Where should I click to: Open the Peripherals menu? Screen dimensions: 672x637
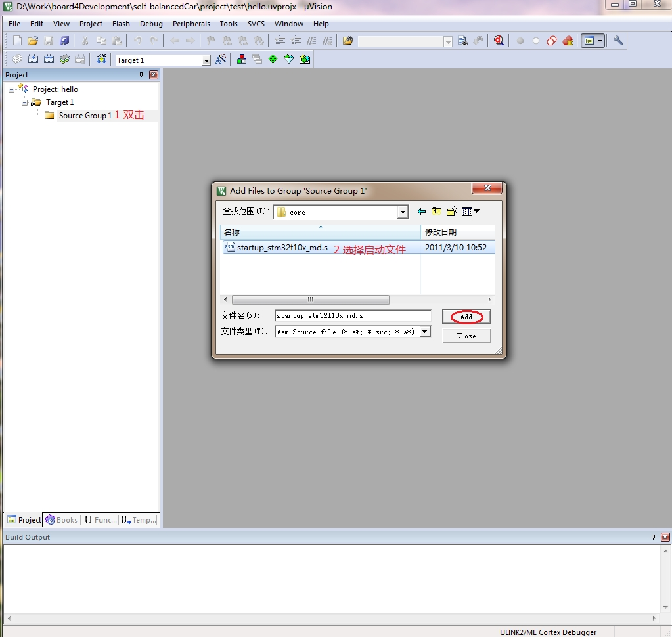click(x=191, y=24)
